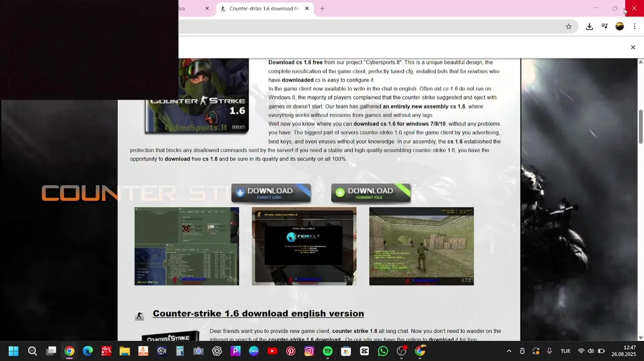Open battery status icon
Viewport: 644px width, 361px height.
click(601, 351)
